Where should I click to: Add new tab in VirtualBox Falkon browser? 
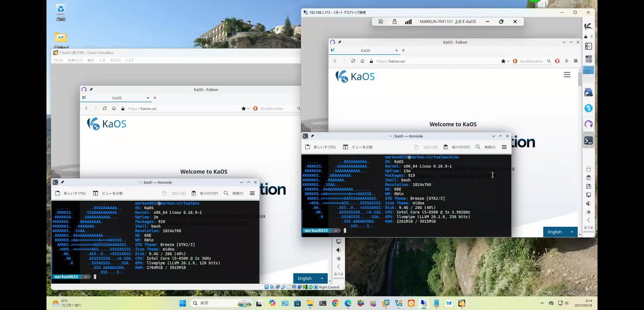(x=155, y=98)
